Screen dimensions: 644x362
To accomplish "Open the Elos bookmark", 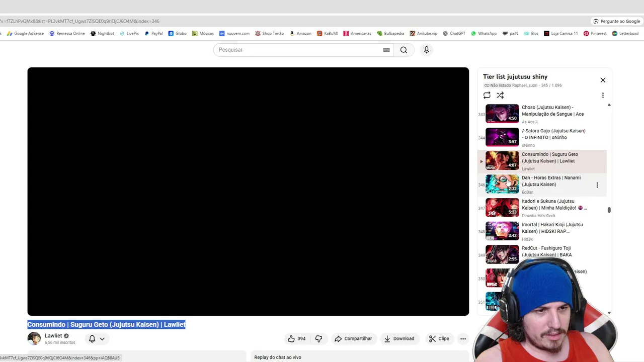I will point(531,34).
